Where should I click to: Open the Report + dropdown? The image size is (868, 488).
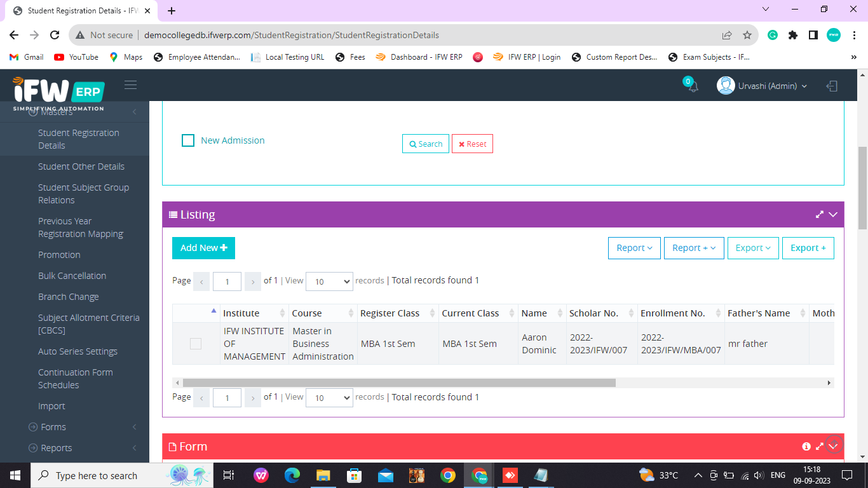click(x=694, y=248)
